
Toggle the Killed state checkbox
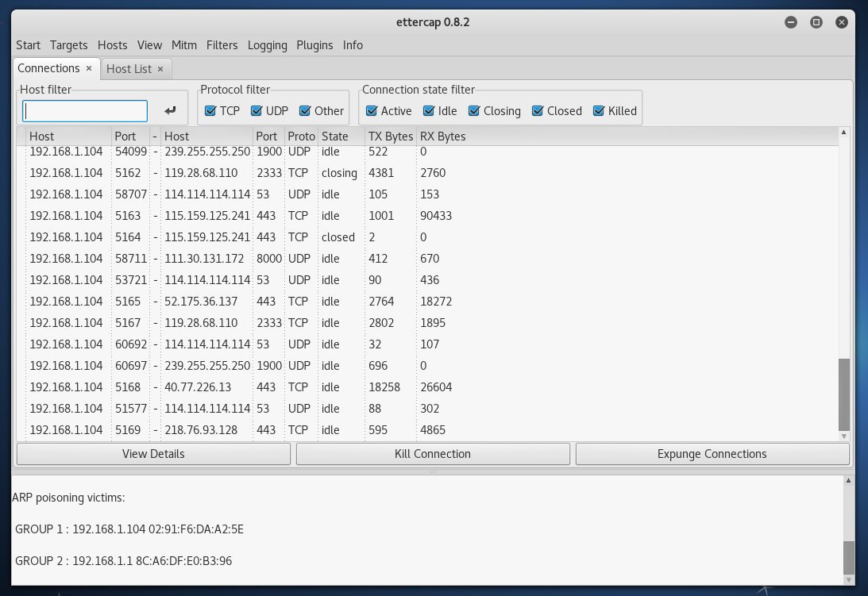599,110
